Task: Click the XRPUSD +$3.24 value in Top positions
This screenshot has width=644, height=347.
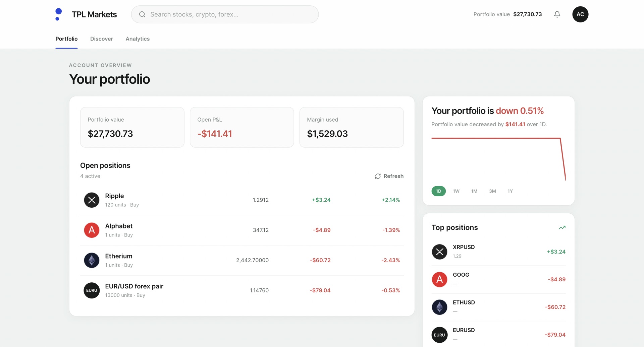Action: pos(556,252)
